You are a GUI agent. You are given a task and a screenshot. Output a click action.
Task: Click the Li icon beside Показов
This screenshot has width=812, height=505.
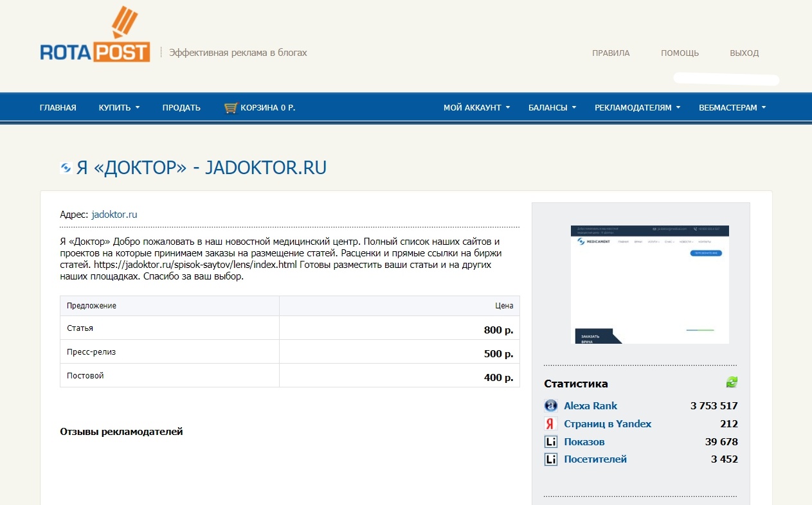click(x=550, y=442)
